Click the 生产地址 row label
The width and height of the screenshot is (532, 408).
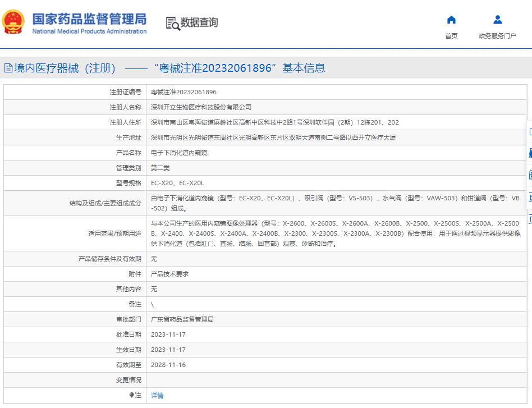coord(129,137)
